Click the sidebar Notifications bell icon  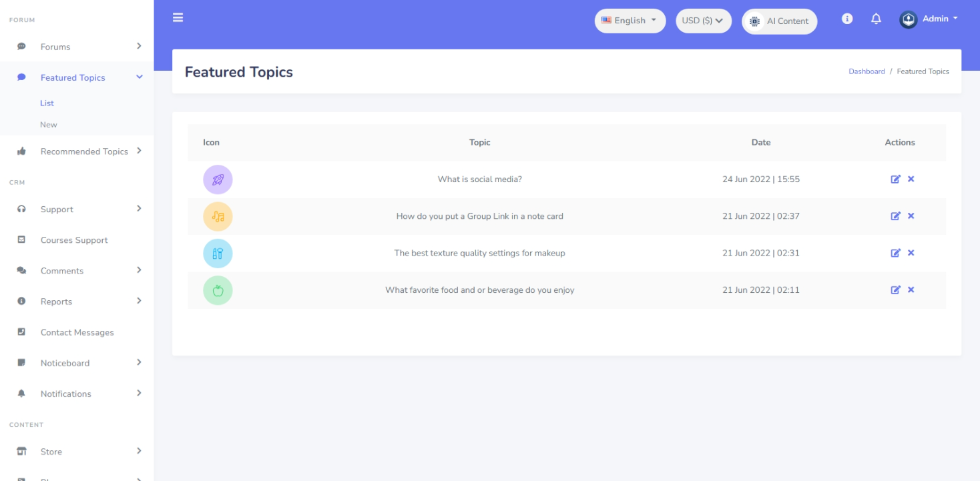tap(21, 394)
